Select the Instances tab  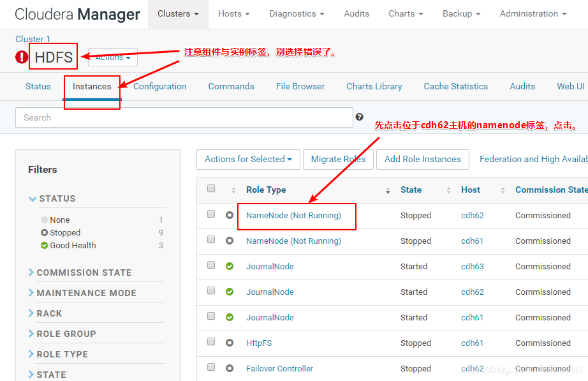pos(92,86)
